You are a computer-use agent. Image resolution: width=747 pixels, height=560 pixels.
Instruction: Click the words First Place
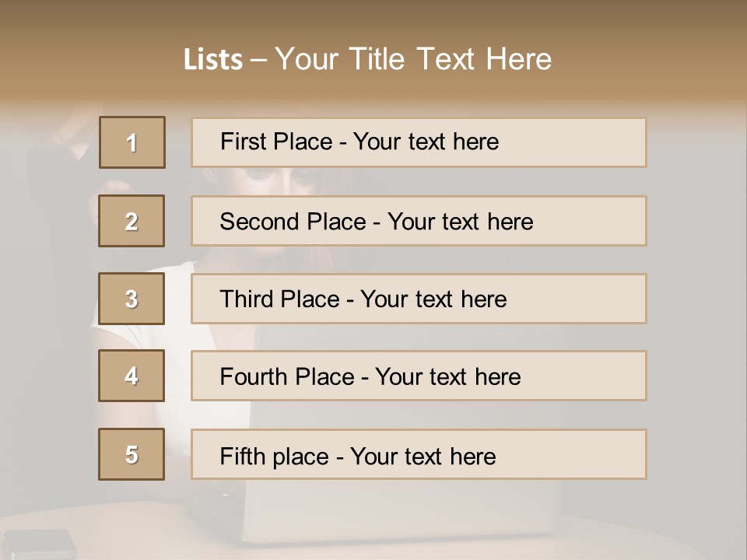(x=276, y=142)
